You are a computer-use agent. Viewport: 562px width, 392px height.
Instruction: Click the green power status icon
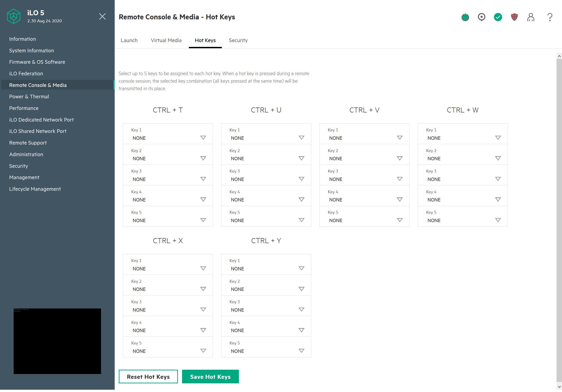click(465, 17)
